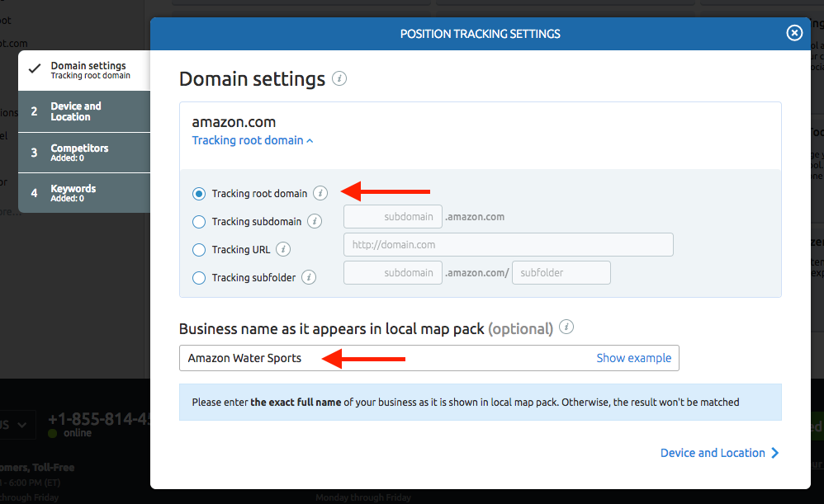The image size is (824, 504).
Task: Open the language dropdown arrow in the page footer
Action: pos(21,425)
